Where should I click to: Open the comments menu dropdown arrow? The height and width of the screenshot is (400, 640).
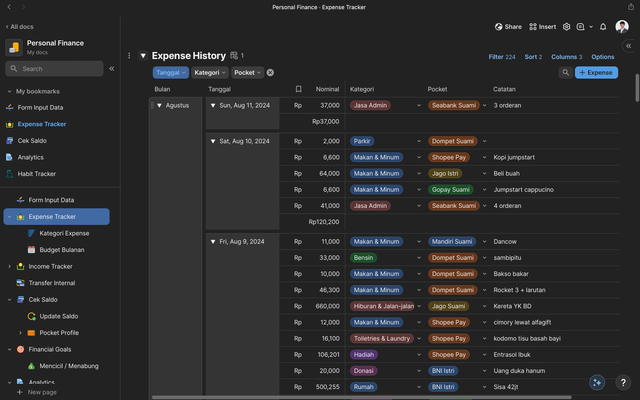pos(591,27)
